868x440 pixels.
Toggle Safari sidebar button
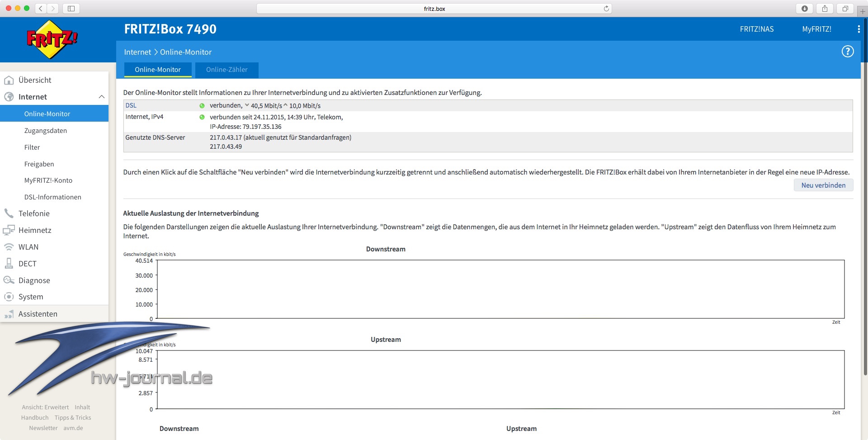pos(71,8)
